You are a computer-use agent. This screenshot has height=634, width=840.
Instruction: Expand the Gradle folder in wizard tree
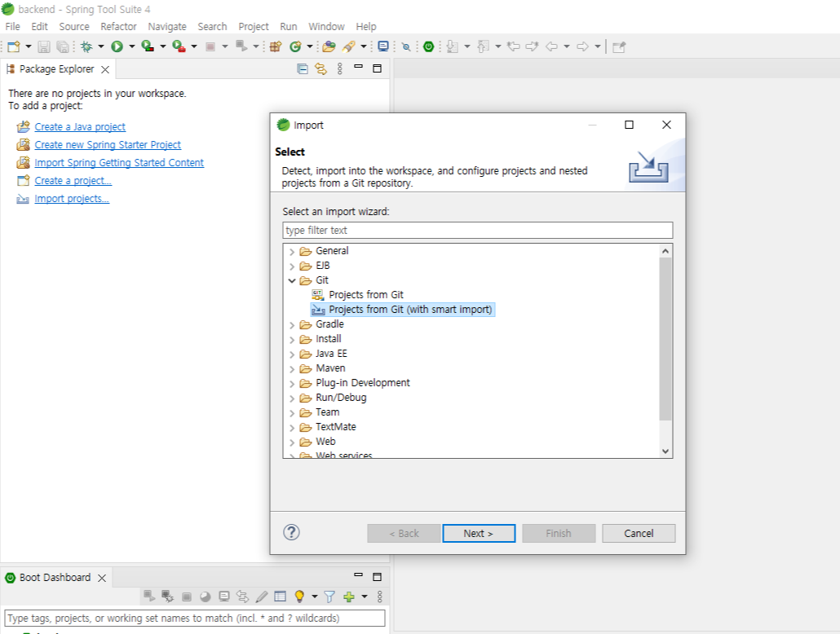pos(292,324)
